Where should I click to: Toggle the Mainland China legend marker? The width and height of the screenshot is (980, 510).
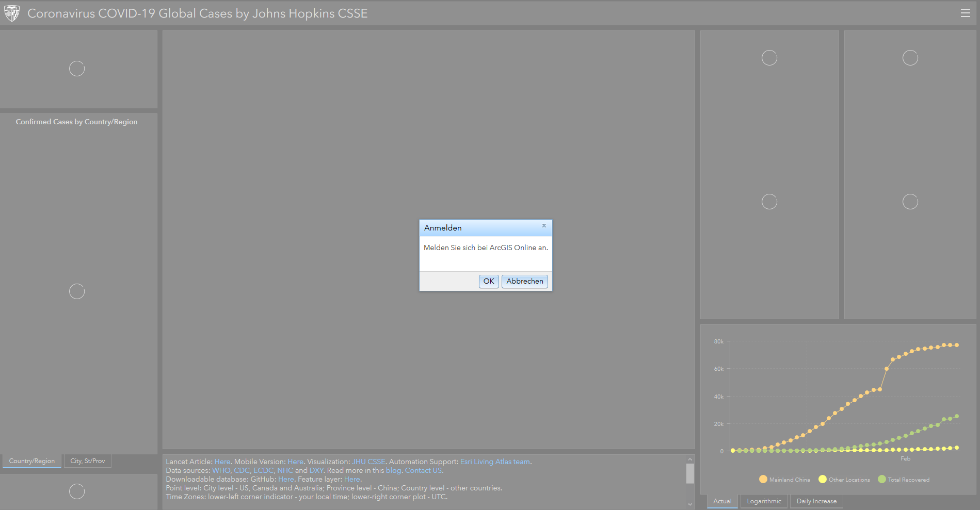[x=763, y=479]
